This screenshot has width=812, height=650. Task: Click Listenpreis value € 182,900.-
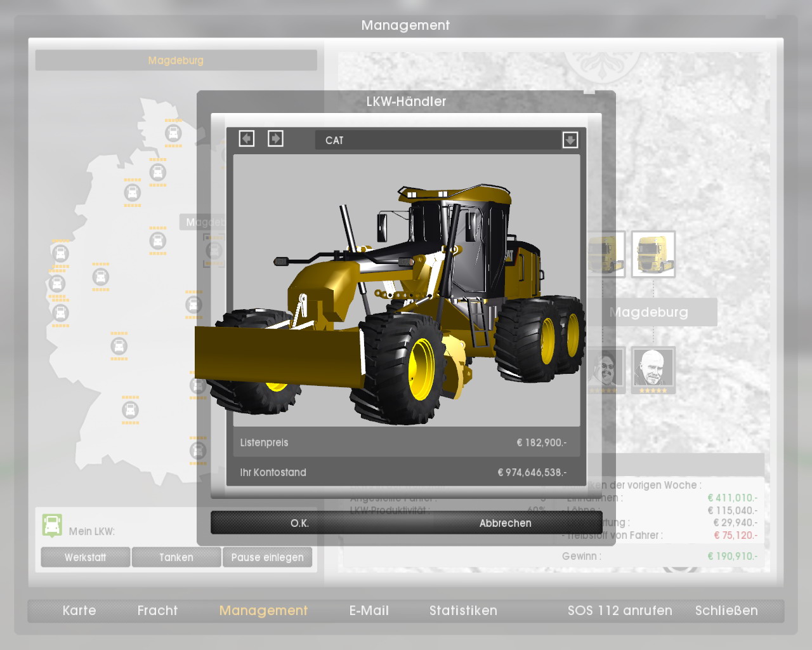pyautogui.click(x=541, y=442)
